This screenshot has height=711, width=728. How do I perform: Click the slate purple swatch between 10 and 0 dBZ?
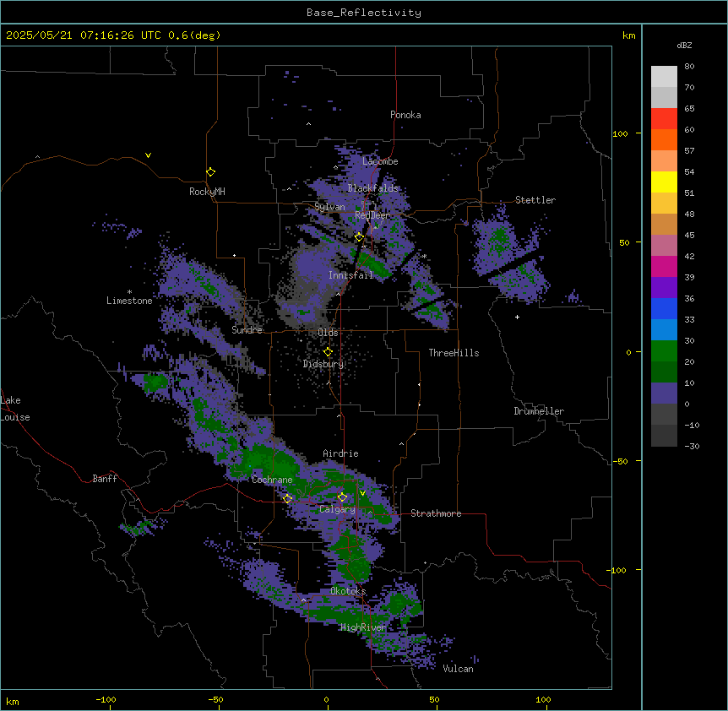click(664, 393)
